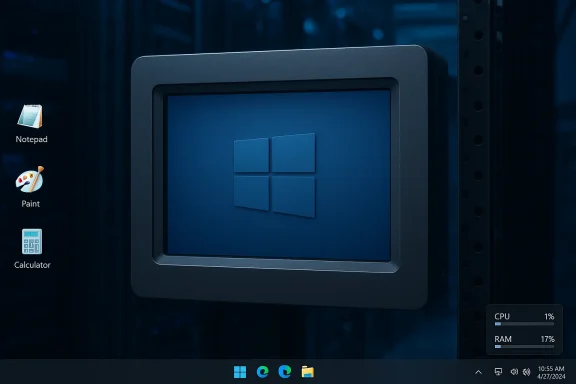Launch the green-tinted Edge browser icon
The height and width of the screenshot is (384, 576).
[x=262, y=372]
